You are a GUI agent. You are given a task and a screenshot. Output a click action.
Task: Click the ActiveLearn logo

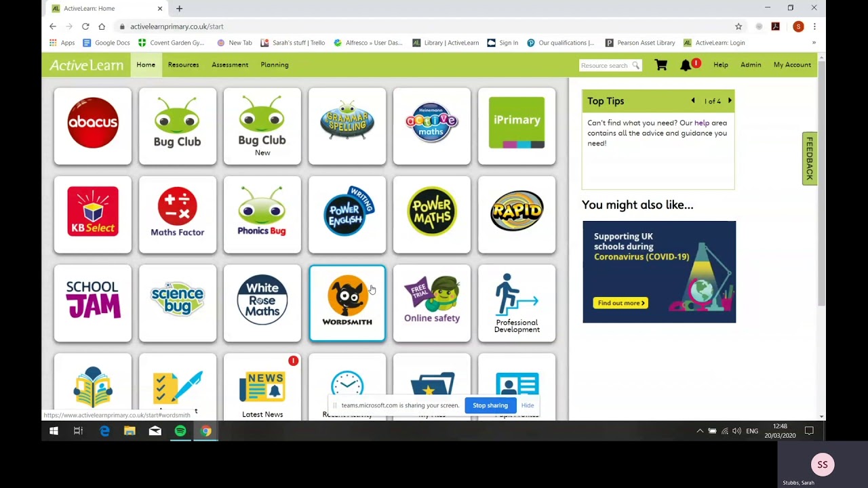click(x=86, y=66)
